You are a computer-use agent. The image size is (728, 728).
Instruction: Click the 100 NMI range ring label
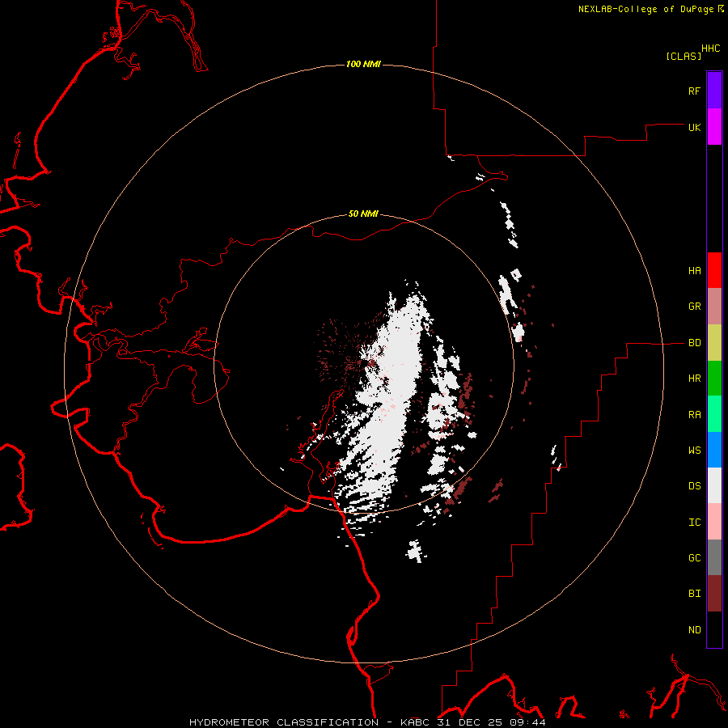[x=363, y=64]
